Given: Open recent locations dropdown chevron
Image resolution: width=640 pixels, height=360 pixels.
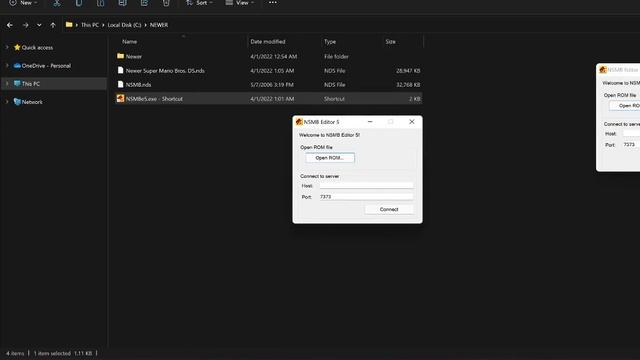Looking at the screenshot, I should (x=39, y=25).
